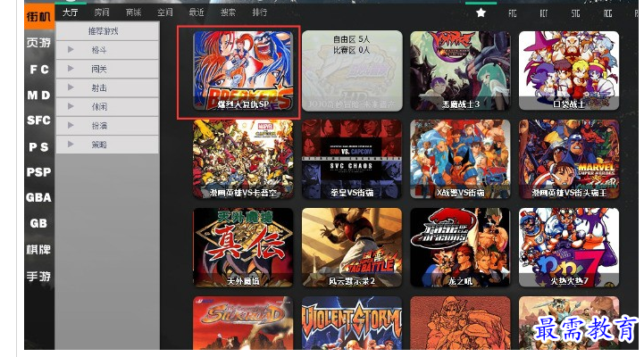
Task: Switch to the FC platform
Action: [39, 70]
